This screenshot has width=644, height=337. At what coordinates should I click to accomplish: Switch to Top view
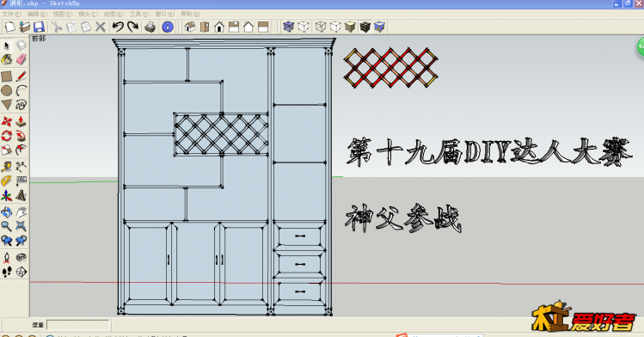[205, 28]
